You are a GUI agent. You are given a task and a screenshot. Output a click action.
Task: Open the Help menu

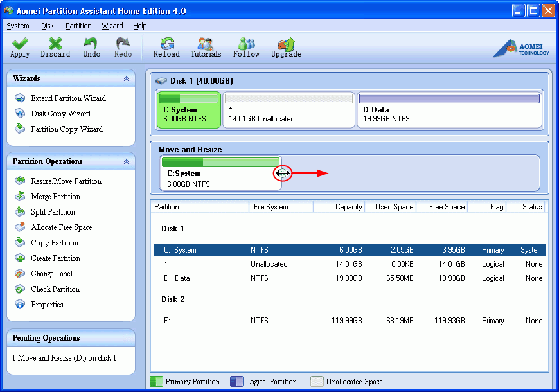[140, 26]
